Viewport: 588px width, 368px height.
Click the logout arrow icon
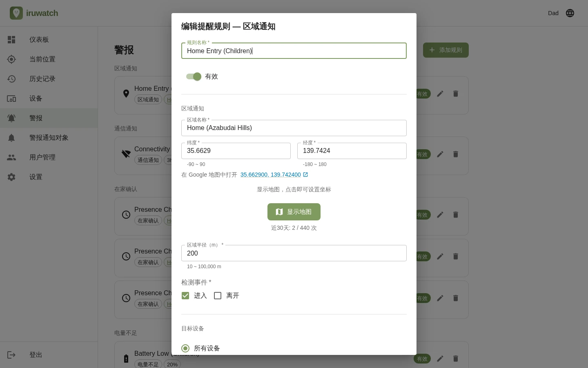coord(11,355)
